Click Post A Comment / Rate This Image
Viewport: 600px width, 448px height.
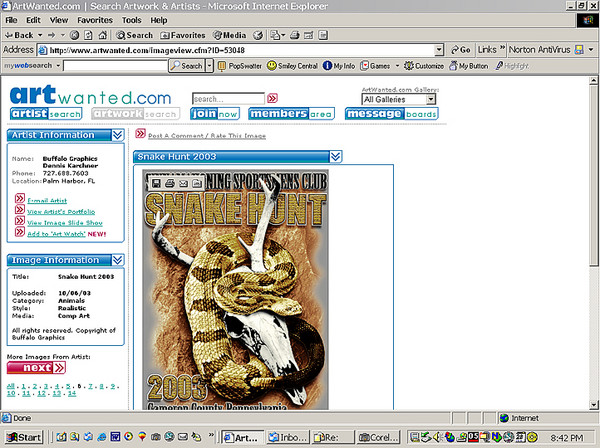(207, 136)
